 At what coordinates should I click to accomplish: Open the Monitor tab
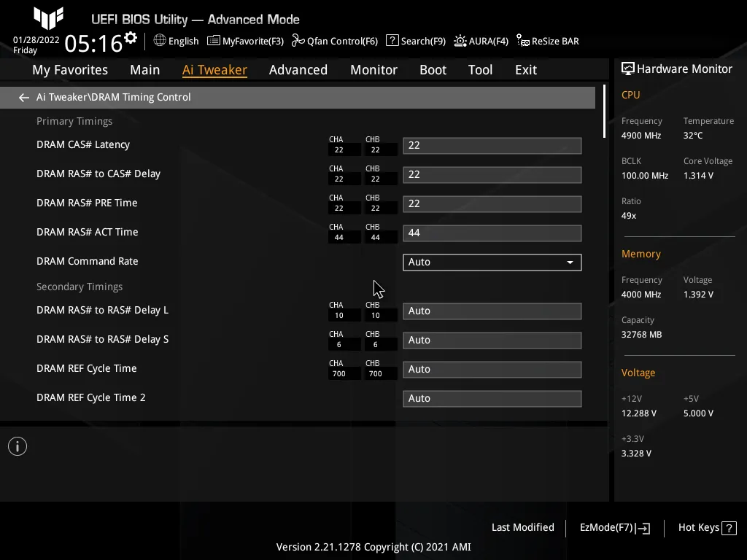373,70
